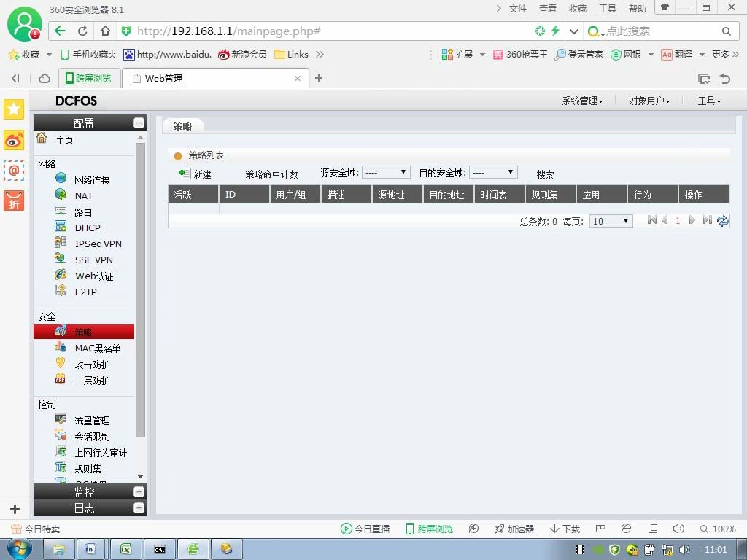Screen dimensions: 747x560
Task: Click the 源地址 column header
Action: tap(398, 194)
